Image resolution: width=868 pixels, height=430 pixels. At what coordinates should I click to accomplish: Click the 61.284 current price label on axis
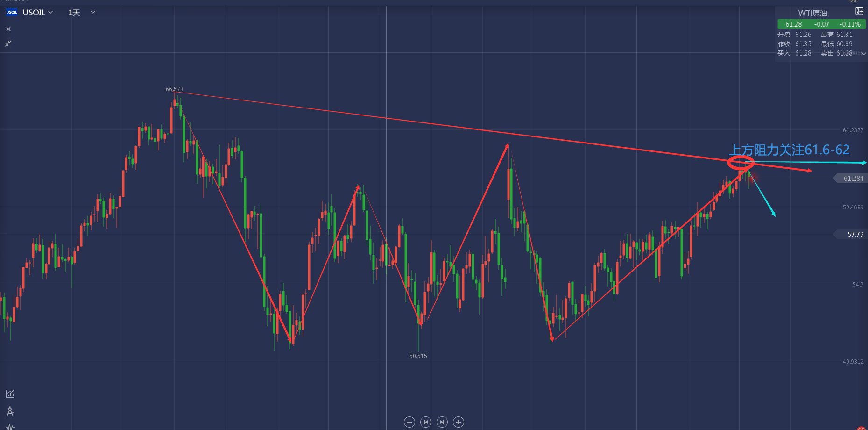tap(853, 179)
